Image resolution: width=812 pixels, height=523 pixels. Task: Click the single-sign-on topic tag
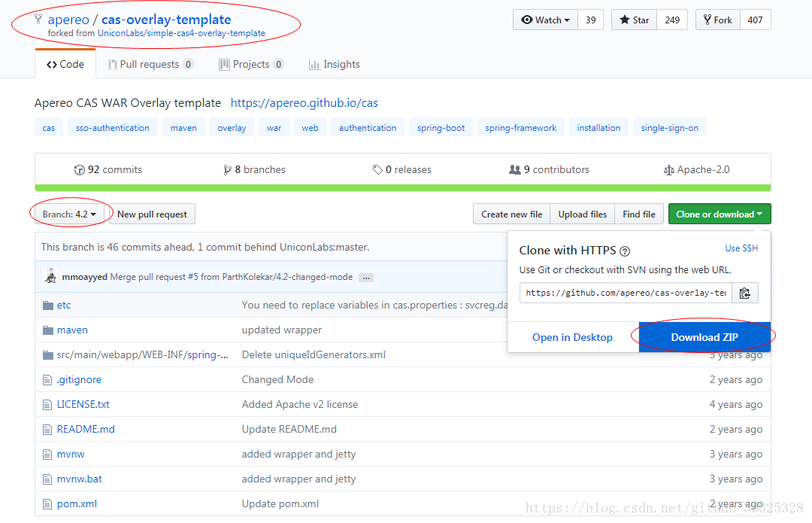[x=670, y=127]
